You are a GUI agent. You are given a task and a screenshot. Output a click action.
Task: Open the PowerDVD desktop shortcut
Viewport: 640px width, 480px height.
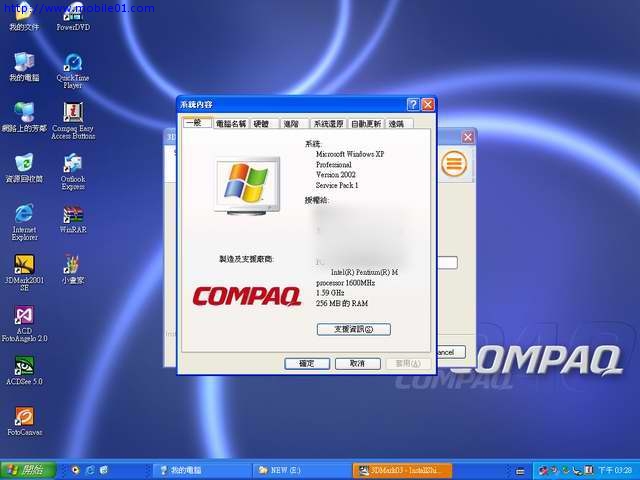(x=73, y=16)
